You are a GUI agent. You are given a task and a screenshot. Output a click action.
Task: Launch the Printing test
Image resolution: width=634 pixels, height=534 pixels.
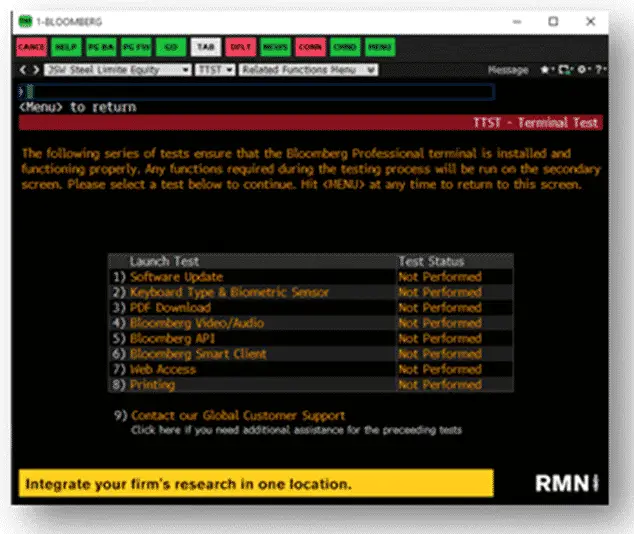(152, 385)
